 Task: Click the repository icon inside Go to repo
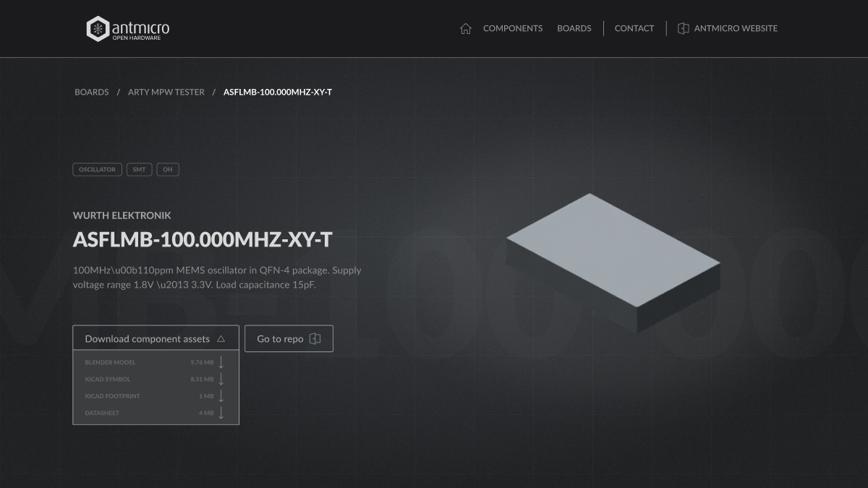[315, 338]
